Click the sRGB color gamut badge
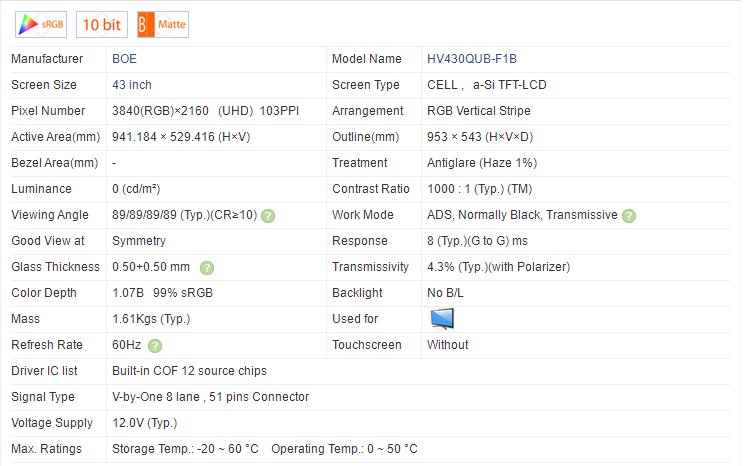 tap(40, 23)
